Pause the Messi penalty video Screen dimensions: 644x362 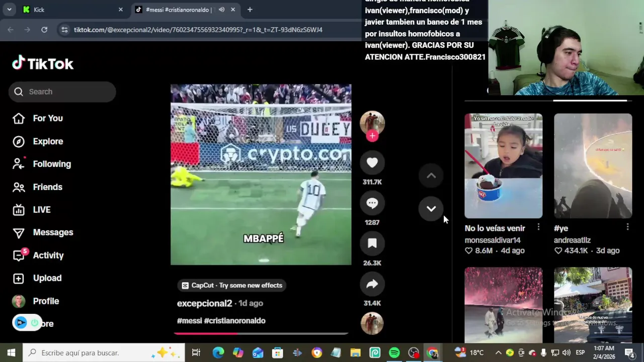261,174
